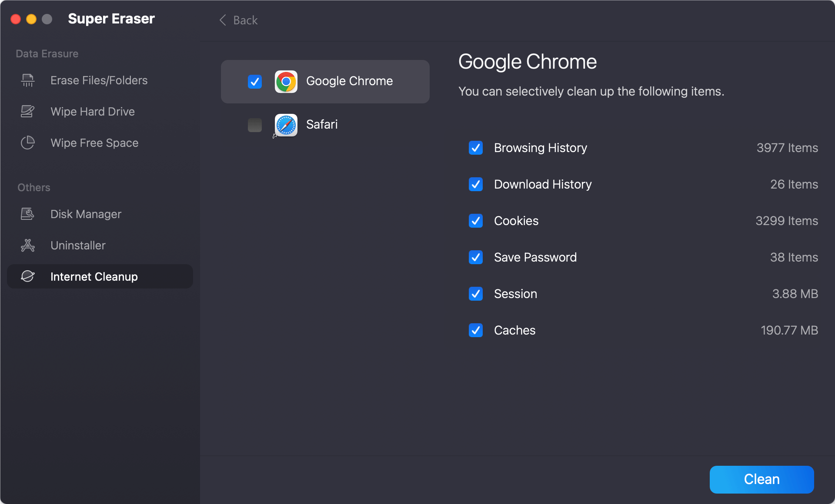Uncheck Browsing History cleanup item

(476, 148)
